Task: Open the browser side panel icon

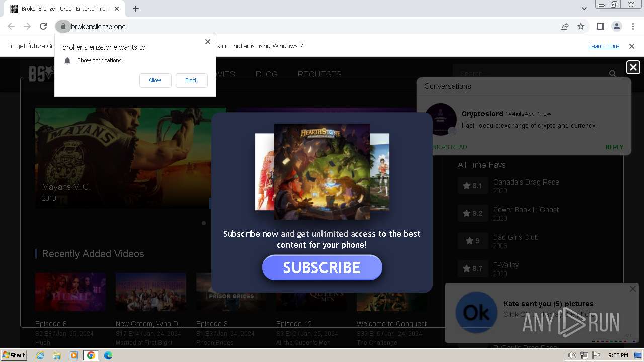Action: click(600, 26)
